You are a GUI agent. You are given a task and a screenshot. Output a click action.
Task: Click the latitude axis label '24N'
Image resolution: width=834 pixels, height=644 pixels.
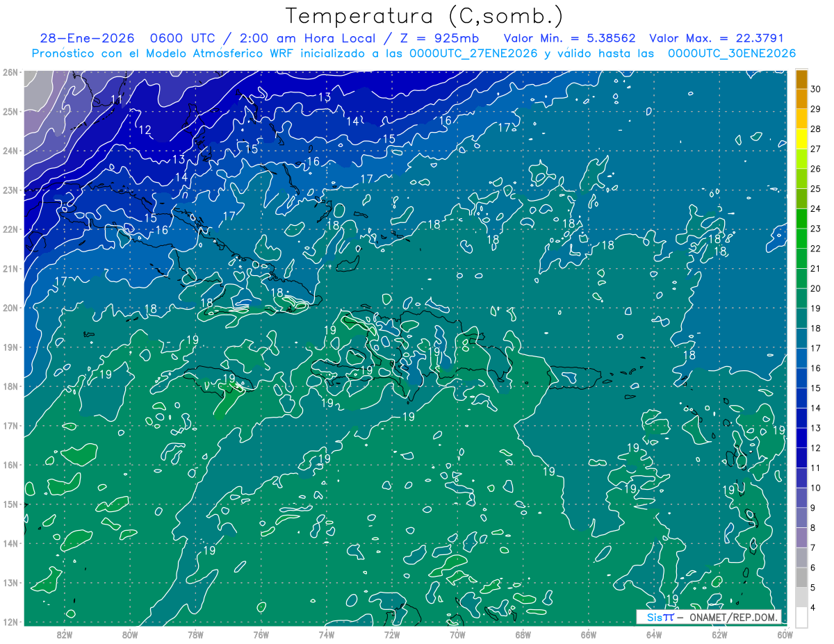(10, 151)
